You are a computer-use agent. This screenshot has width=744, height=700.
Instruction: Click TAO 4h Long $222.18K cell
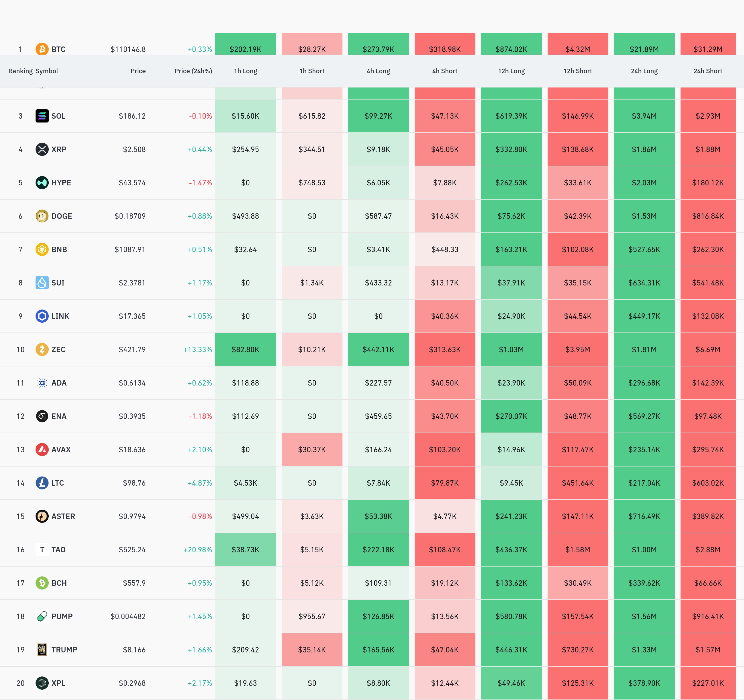(378, 550)
